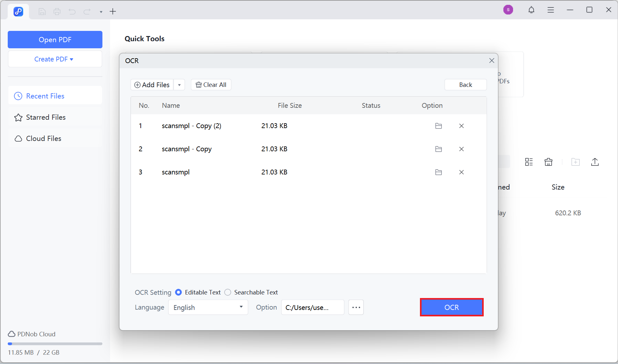618x364 pixels.
Task: Choose the Searchable Text radio option
Action: [x=228, y=292]
